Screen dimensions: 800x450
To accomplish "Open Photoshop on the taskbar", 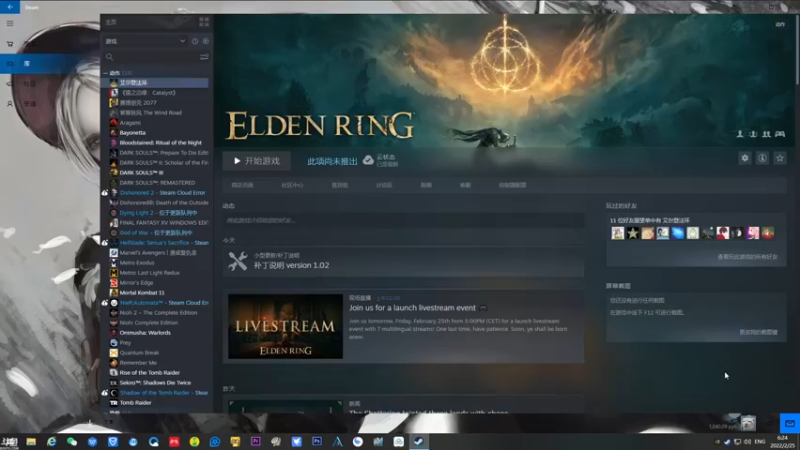I will 317,442.
